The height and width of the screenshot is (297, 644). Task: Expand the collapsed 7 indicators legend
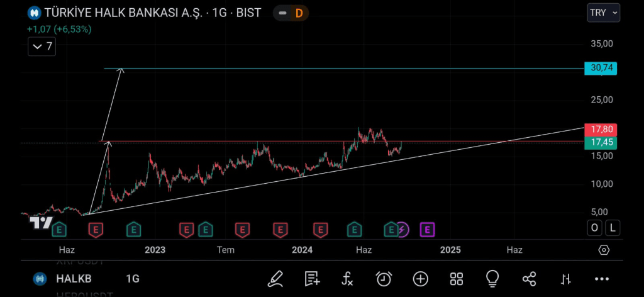42,47
